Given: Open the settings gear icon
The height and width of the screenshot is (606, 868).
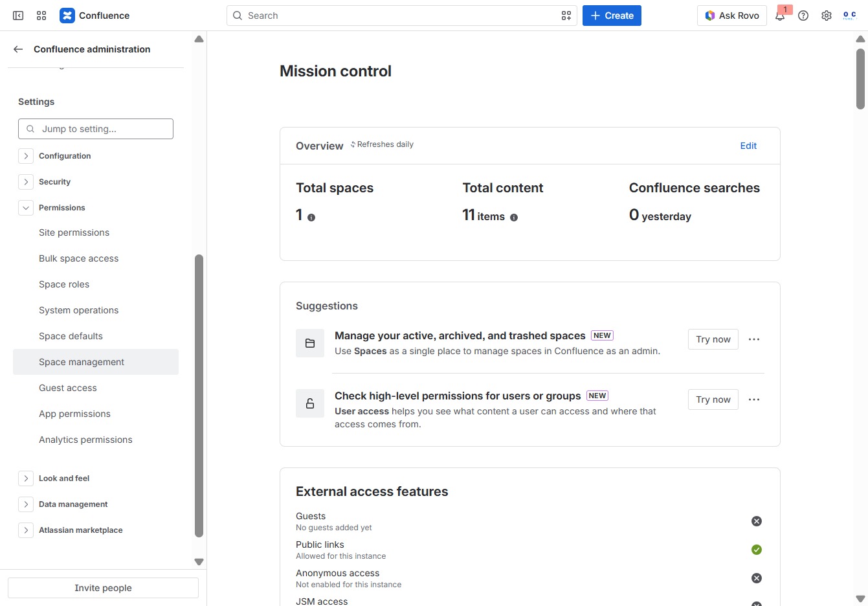Looking at the screenshot, I should (827, 16).
